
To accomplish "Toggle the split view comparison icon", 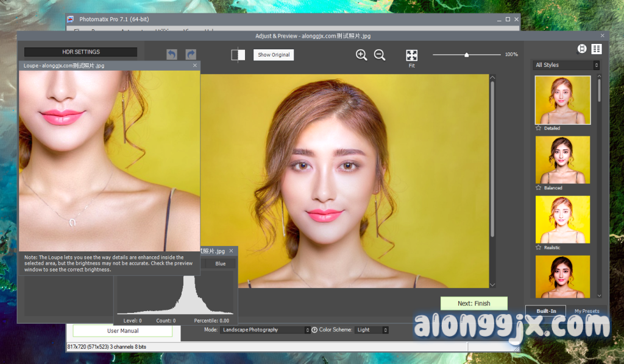I will point(238,55).
